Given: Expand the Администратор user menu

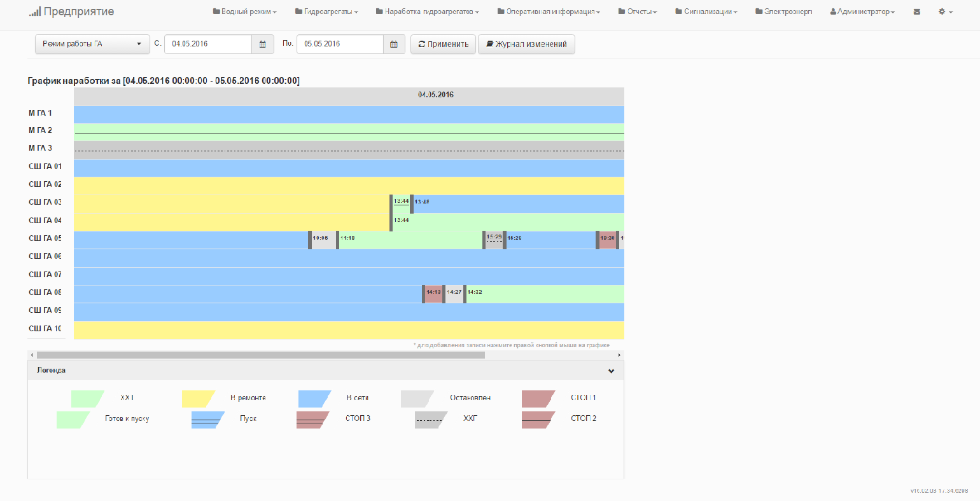Looking at the screenshot, I should (862, 12).
